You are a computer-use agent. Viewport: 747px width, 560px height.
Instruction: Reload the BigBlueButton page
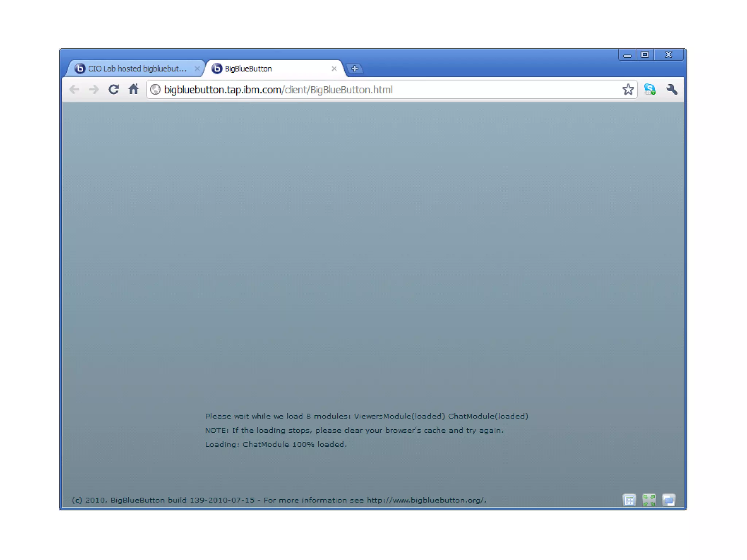(x=113, y=89)
